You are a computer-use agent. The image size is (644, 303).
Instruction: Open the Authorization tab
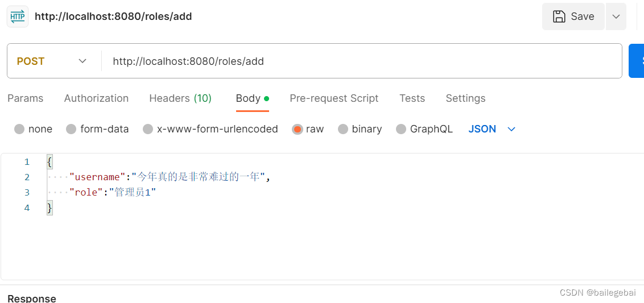click(x=96, y=98)
